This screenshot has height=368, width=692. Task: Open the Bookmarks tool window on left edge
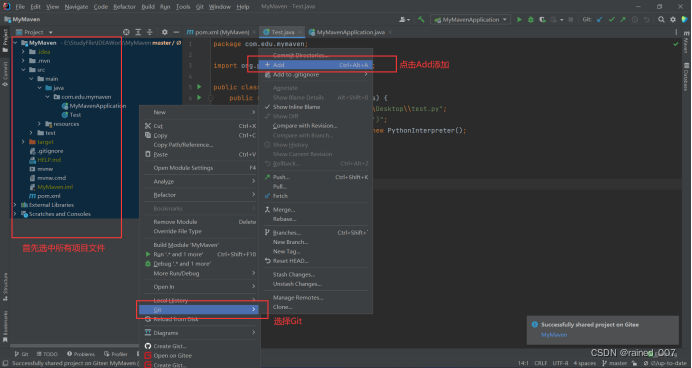[5, 327]
